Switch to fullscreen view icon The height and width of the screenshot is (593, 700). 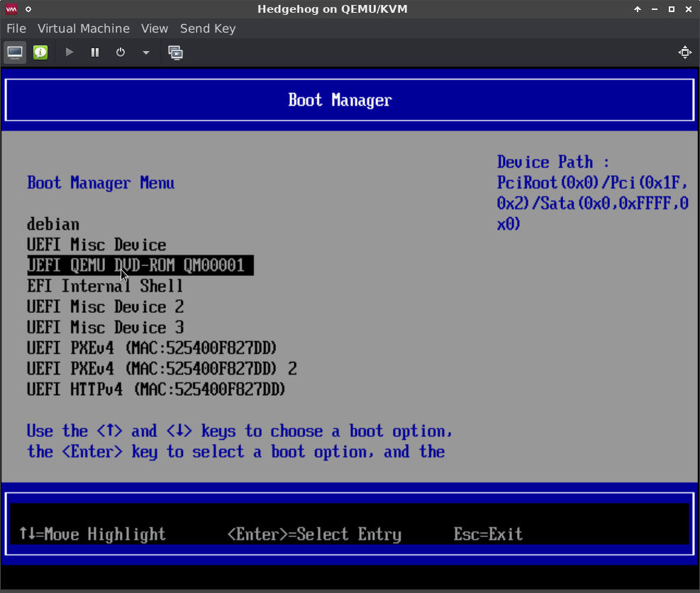[x=685, y=52]
